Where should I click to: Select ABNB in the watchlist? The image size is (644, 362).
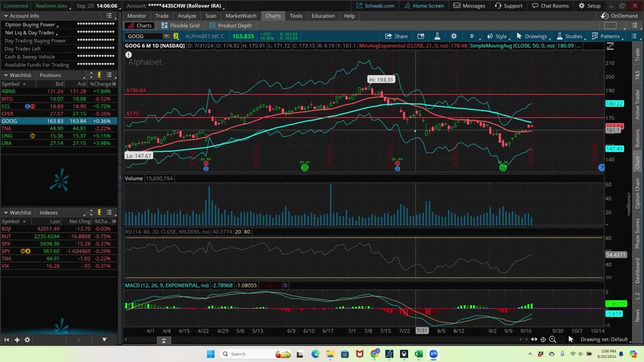point(59,91)
